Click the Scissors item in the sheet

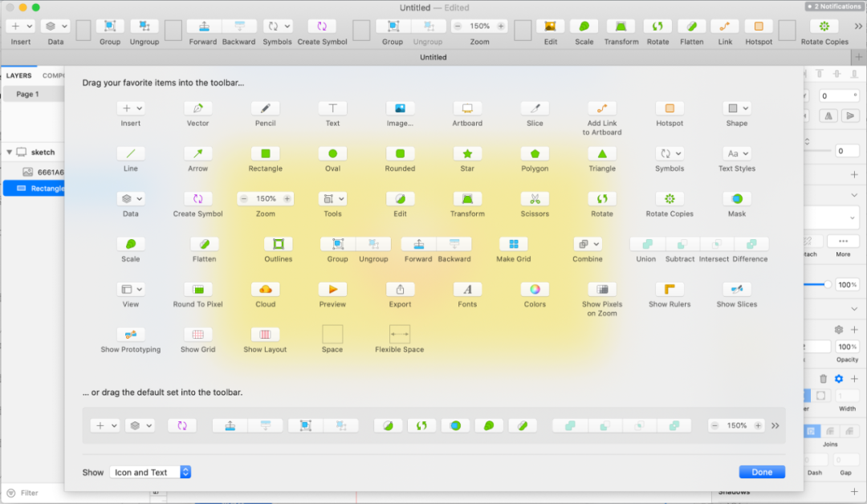coord(535,199)
